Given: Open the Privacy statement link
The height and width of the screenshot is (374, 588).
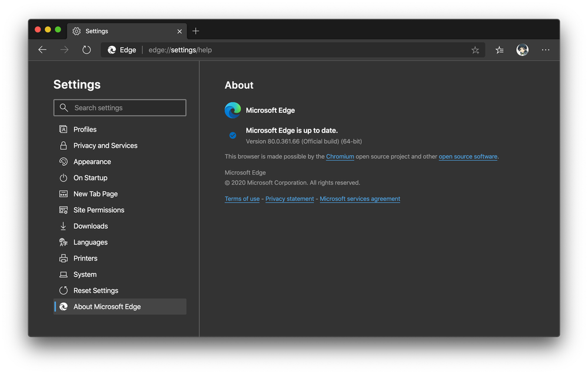Looking at the screenshot, I should [x=290, y=199].
